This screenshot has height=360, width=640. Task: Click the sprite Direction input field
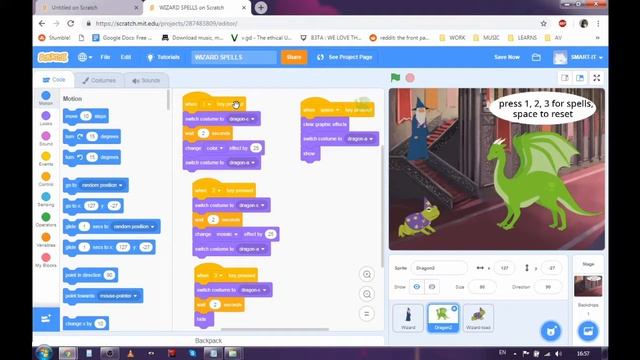pyautogui.click(x=548, y=287)
